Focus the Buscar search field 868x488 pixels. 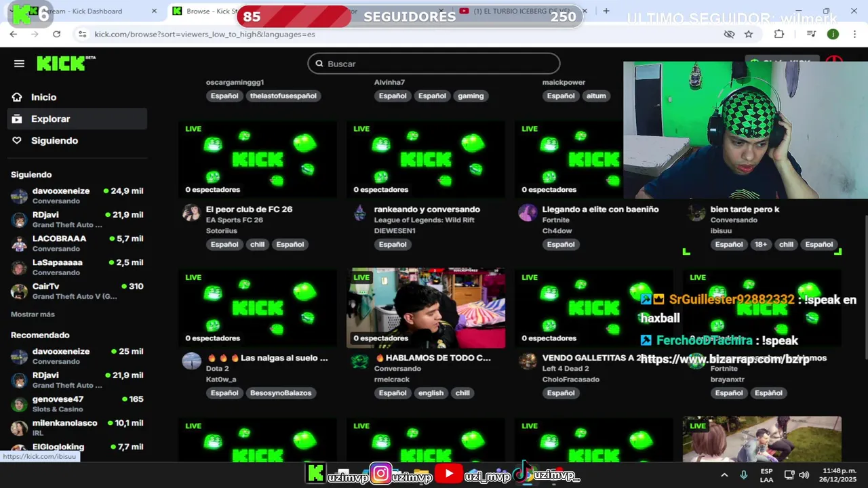click(x=434, y=64)
